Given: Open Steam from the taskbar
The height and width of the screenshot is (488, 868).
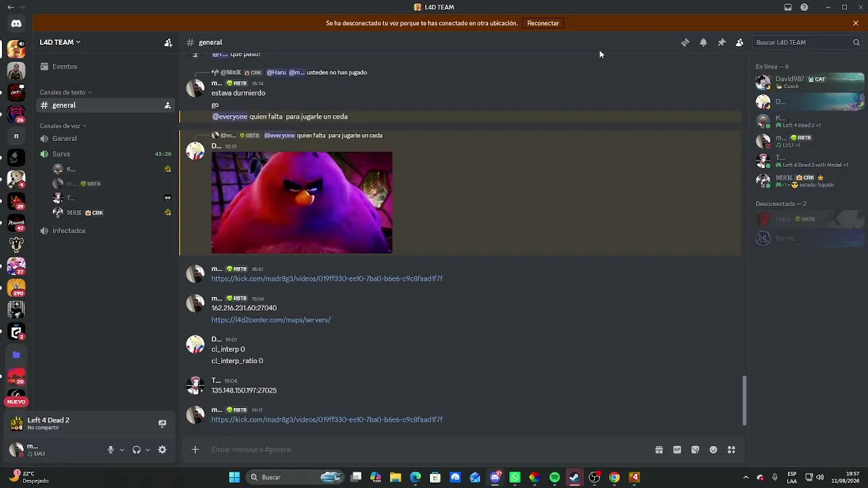Looking at the screenshot, I should pyautogui.click(x=574, y=477).
